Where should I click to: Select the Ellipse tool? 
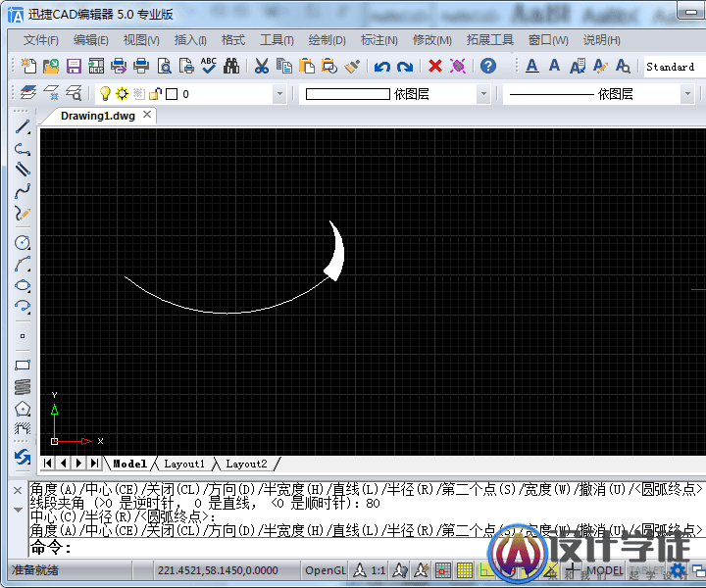point(23,286)
